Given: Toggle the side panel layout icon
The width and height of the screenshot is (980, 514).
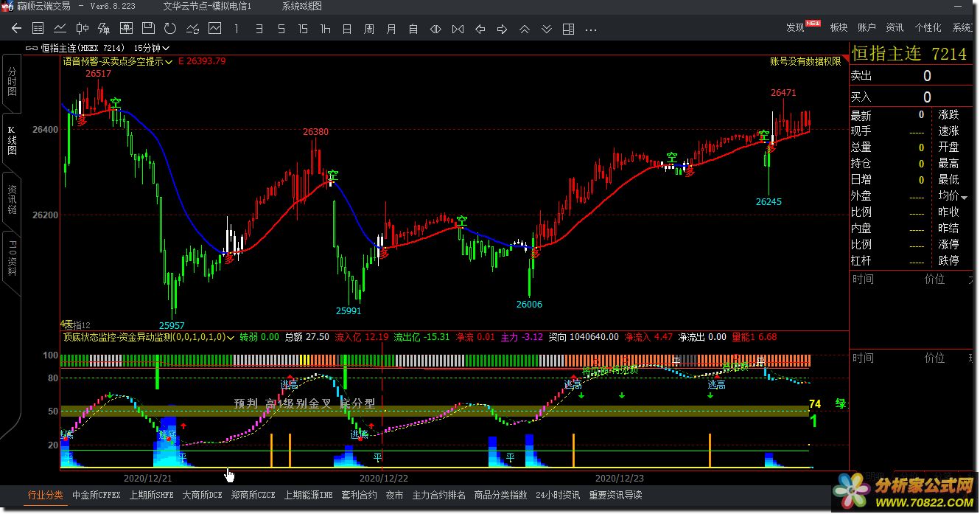Looking at the screenshot, I should [568, 29].
